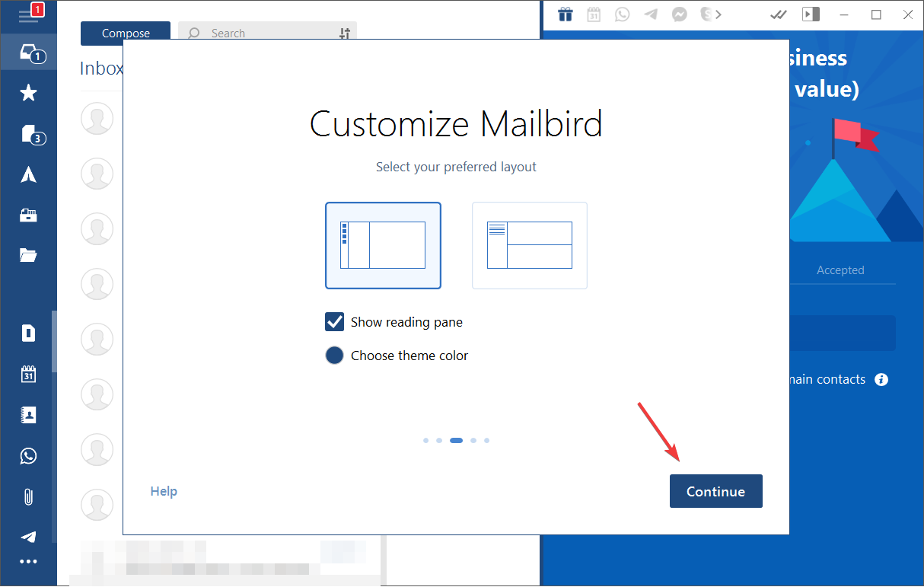Pick the Choose theme color swatch
This screenshot has height=587, width=924.
pyautogui.click(x=335, y=356)
